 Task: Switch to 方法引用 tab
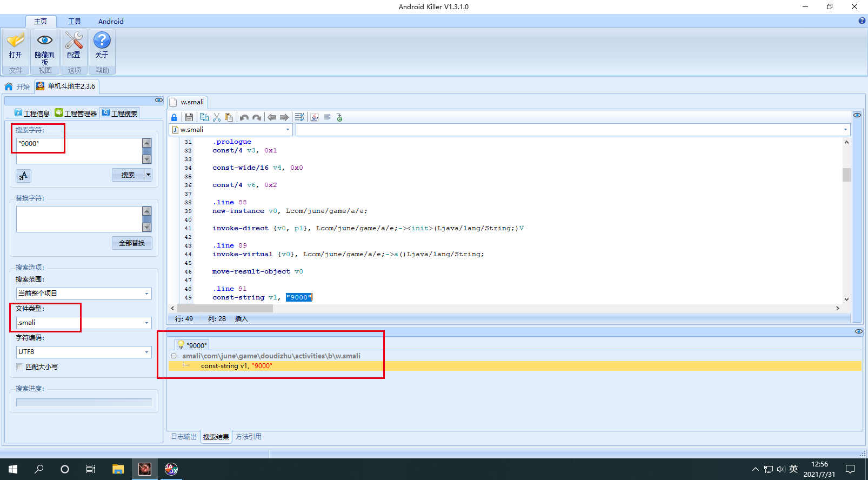[x=248, y=437]
